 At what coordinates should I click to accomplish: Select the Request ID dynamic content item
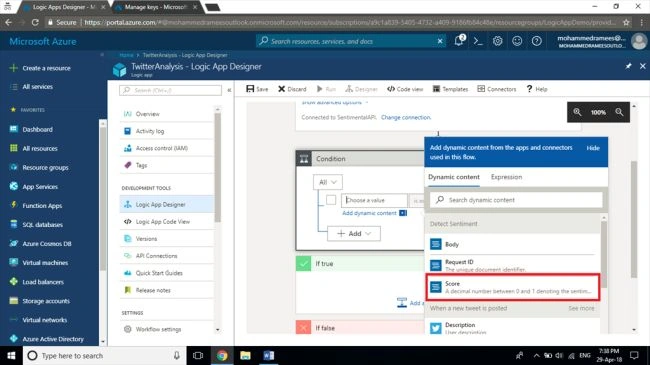[513, 265]
